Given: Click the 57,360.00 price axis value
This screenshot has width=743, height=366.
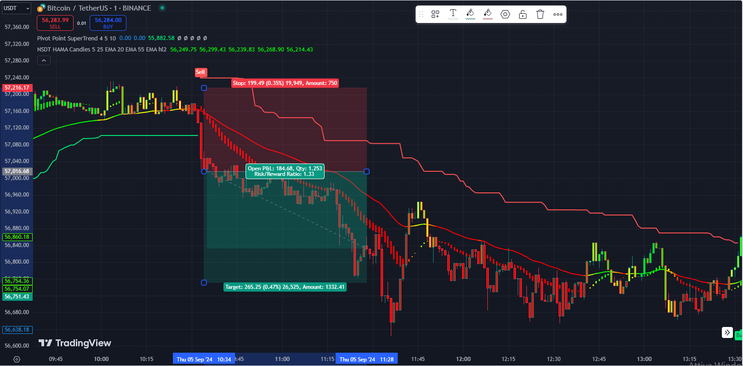Looking at the screenshot, I should (17, 27).
